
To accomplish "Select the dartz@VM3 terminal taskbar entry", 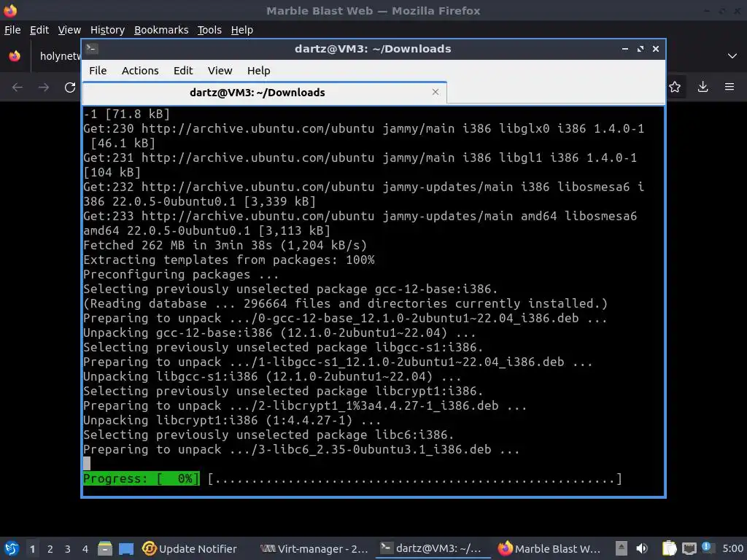I will 433,548.
